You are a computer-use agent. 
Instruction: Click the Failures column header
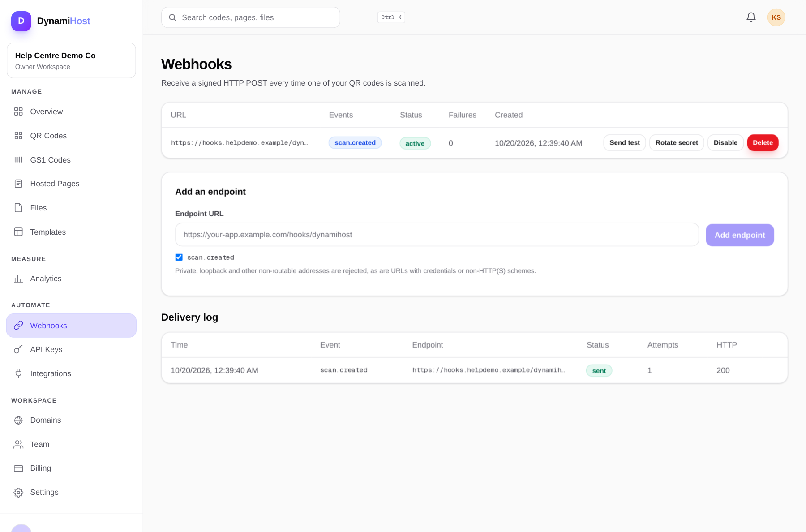[x=463, y=115]
